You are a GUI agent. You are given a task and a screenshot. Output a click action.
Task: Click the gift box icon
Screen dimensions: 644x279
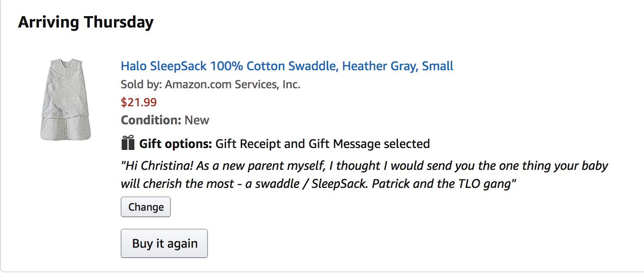pos(128,143)
